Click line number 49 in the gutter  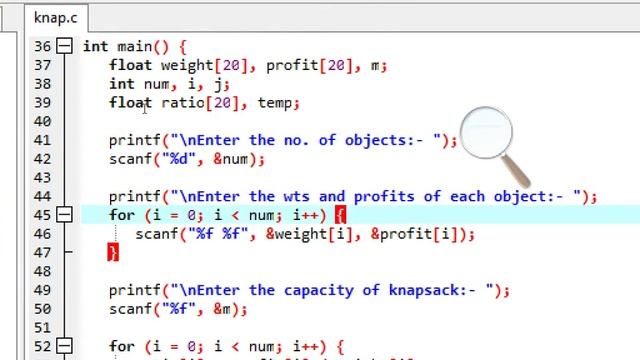[x=42, y=290]
